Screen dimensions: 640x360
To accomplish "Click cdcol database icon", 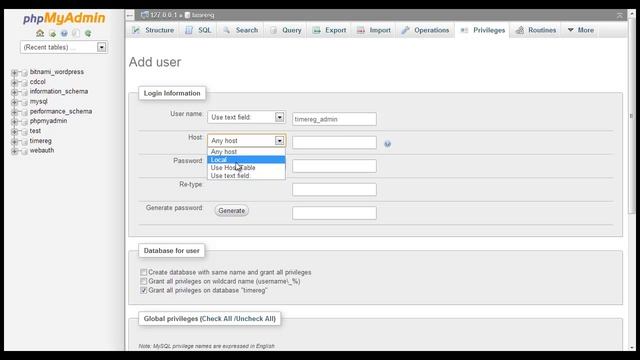I will point(24,82).
